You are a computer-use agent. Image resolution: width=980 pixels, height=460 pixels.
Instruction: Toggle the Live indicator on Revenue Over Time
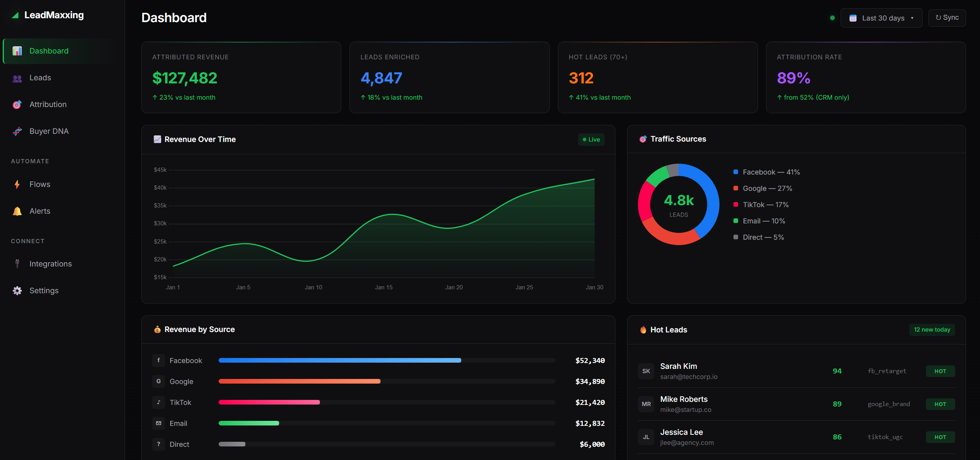[x=591, y=139]
